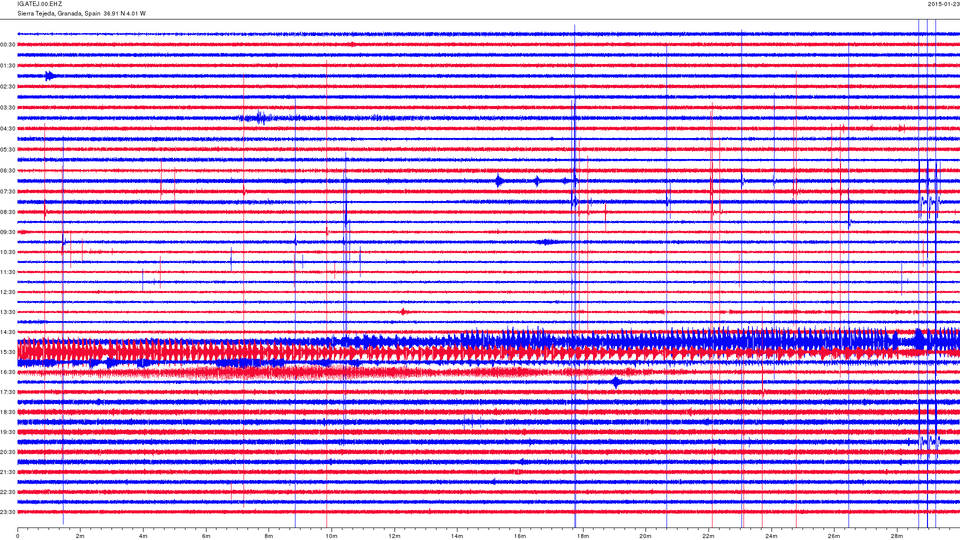The width and height of the screenshot is (960, 540).
Task: Select the 19:30 time label
Action: (8, 432)
